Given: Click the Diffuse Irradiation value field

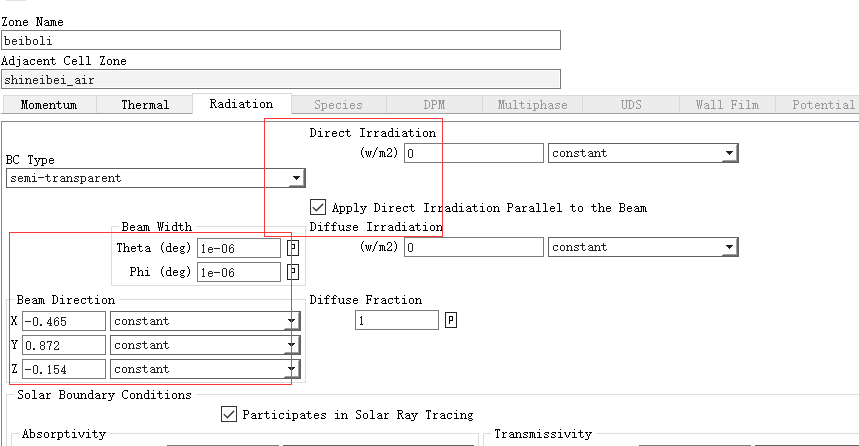Looking at the screenshot, I should pos(474,247).
